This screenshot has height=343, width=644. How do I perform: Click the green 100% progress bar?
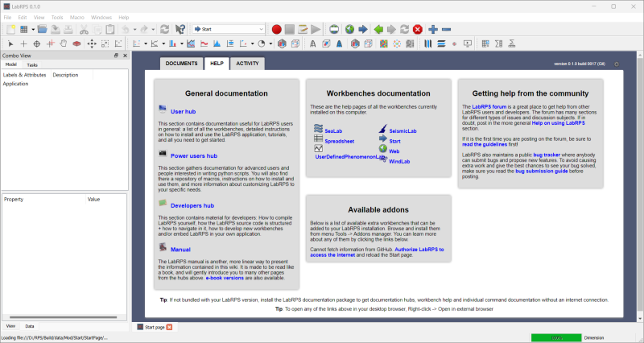(x=556, y=337)
